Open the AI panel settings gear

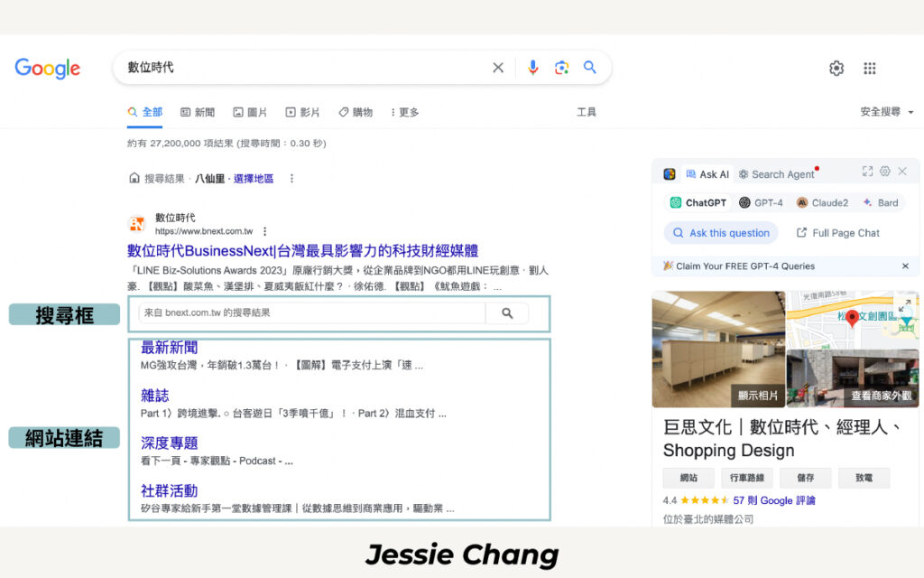point(885,171)
